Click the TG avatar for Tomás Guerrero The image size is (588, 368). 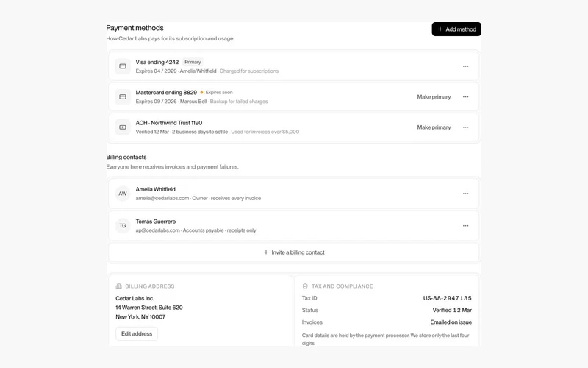click(123, 226)
